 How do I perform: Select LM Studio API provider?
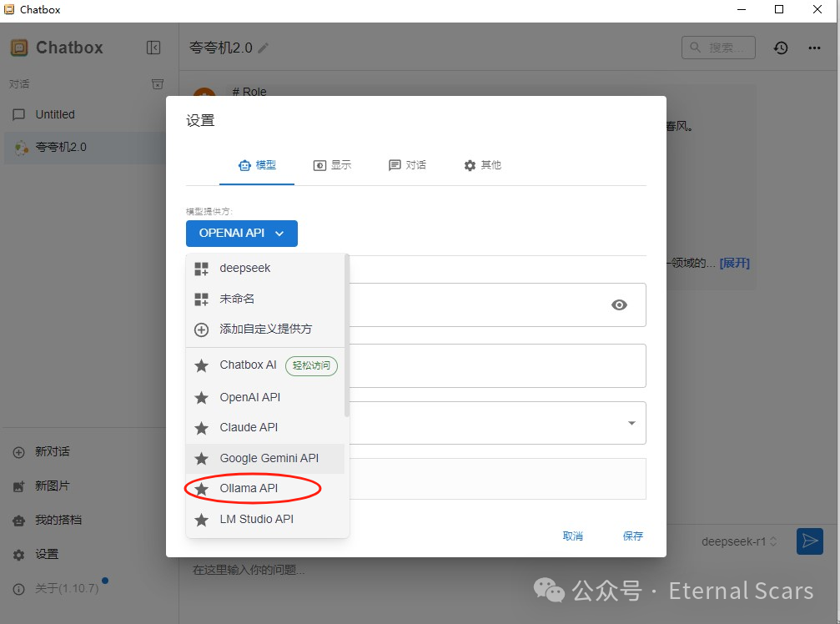[265, 520]
